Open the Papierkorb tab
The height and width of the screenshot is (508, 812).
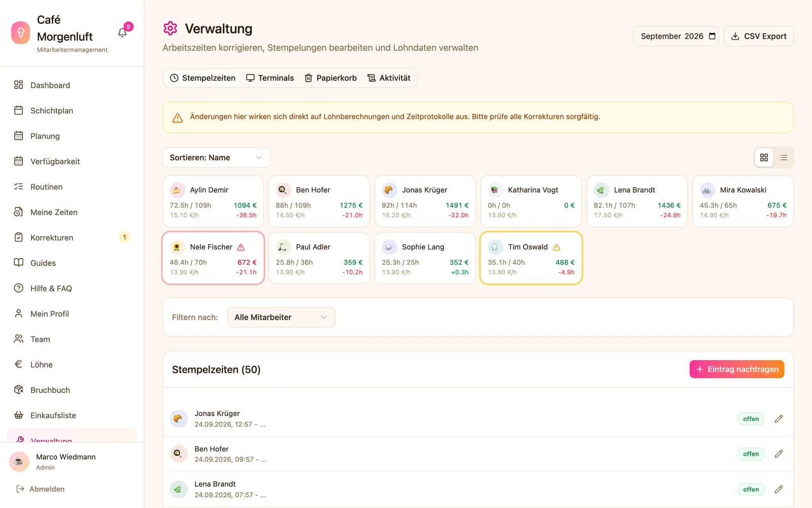coord(330,78)
